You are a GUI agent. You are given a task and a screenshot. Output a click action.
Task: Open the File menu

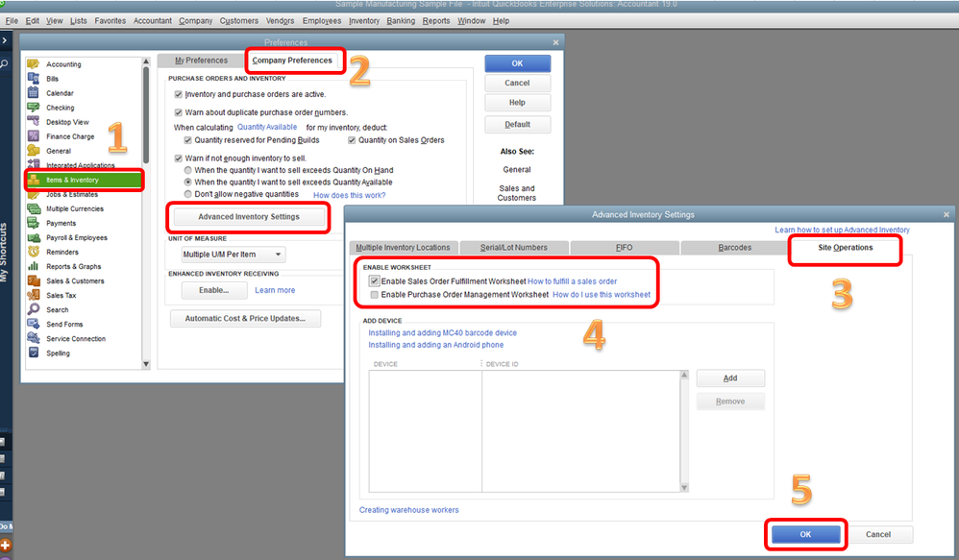12,21
